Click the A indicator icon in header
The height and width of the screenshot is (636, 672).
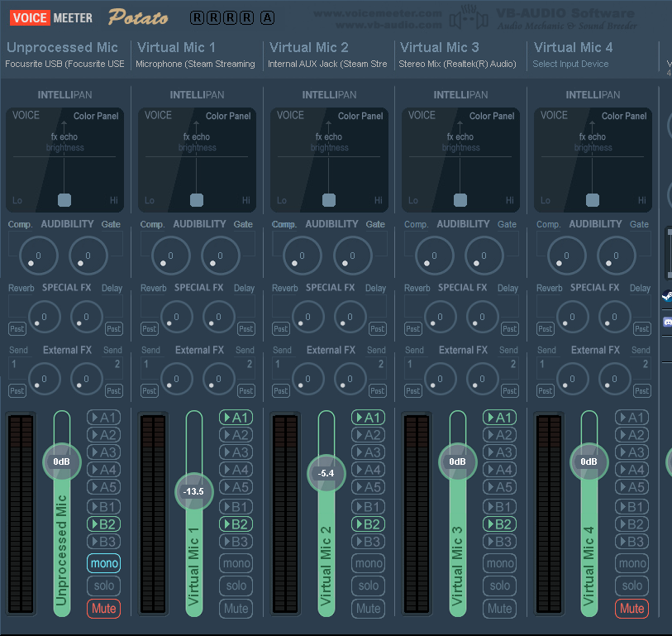pyautogui.click(x=268, y=17)
